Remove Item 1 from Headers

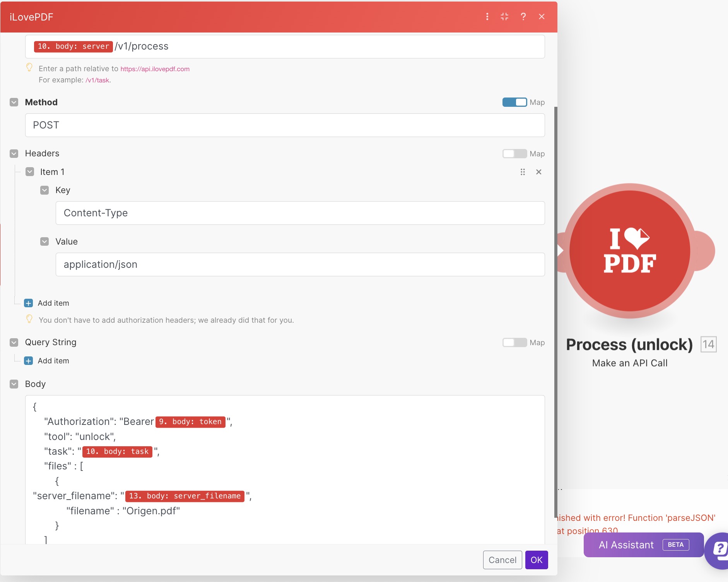538,172
